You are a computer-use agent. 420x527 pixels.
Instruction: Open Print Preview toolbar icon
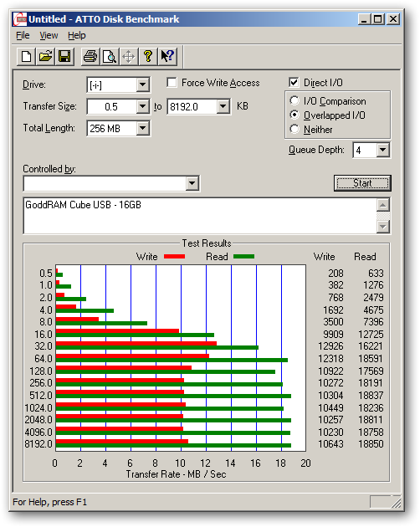[110, 56]
